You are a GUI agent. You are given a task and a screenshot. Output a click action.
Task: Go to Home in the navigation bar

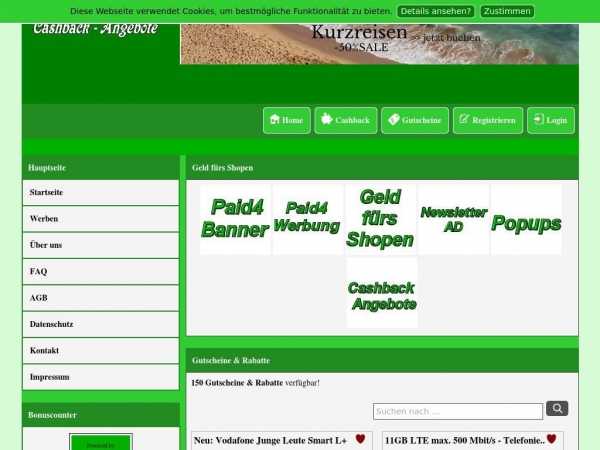[287, 120]
